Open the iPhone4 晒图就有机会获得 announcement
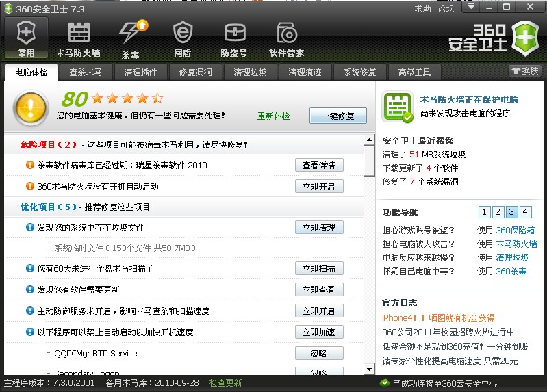This screenshot has height=392, width=547. 438,317
